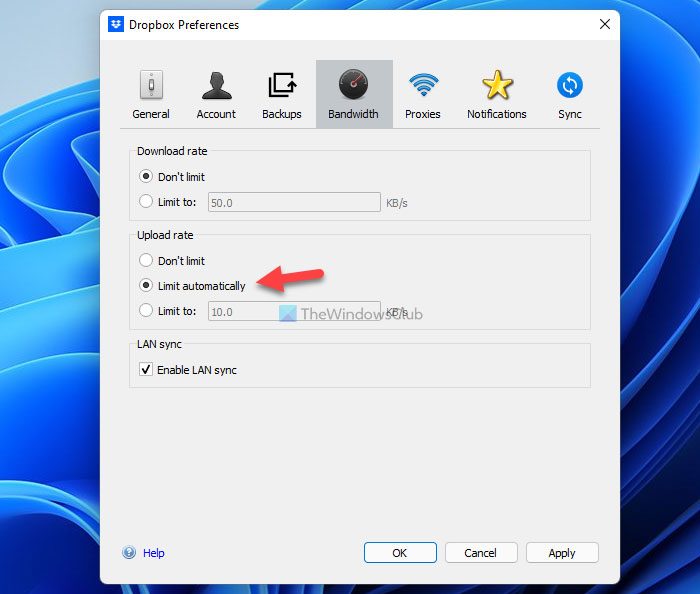Click the Help question mark icon
The image size is (700, 594).
click(x=129, y=552)
